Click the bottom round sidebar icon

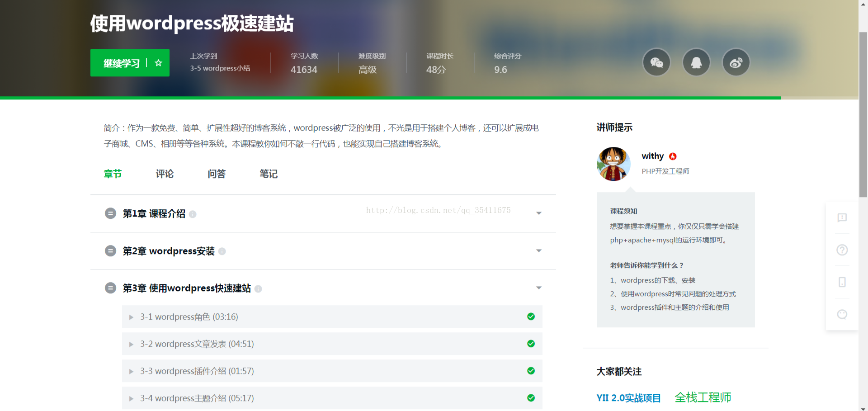click(x=842, y=314)
